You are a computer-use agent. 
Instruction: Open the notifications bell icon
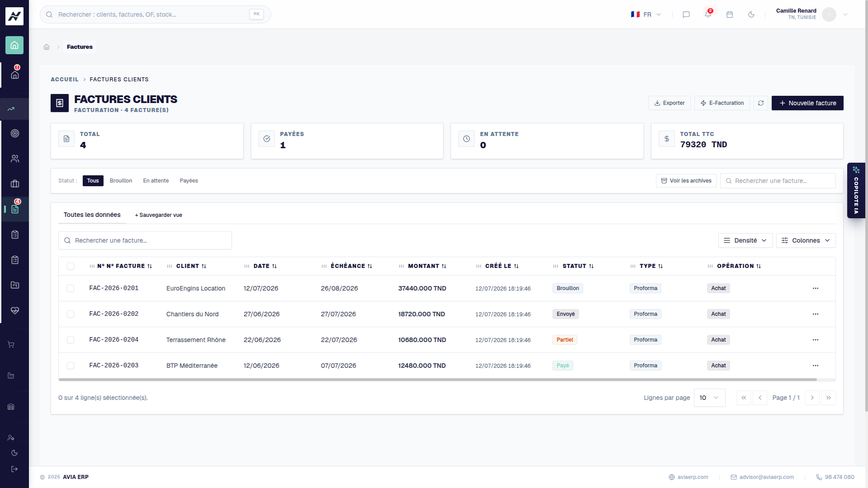(708, 14)
